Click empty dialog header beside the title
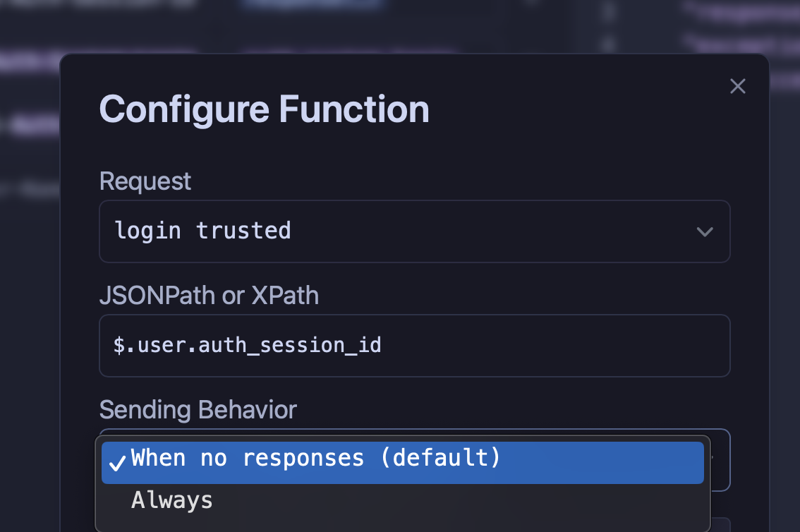Screen dimensions: 800x532 tap(576, 109)
